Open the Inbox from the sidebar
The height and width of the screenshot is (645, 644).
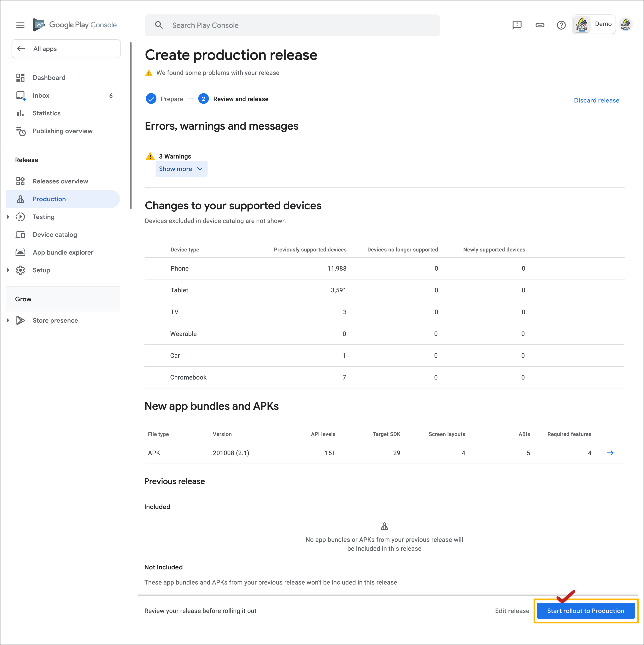click(x=41, y=95)
